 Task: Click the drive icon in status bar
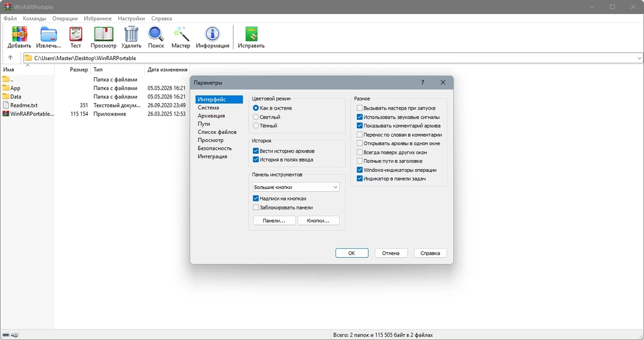pyautogui.click(x=6, y=335)
